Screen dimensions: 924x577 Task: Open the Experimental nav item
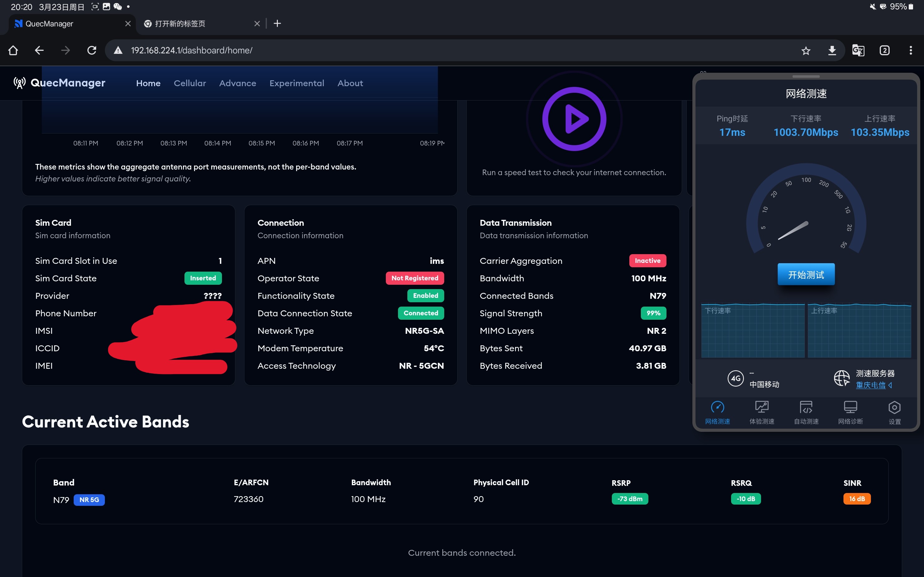point(297,83)
